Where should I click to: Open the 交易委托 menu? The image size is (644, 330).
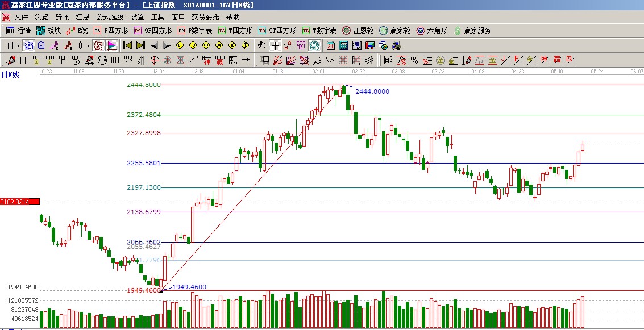(x=205, y=17)
